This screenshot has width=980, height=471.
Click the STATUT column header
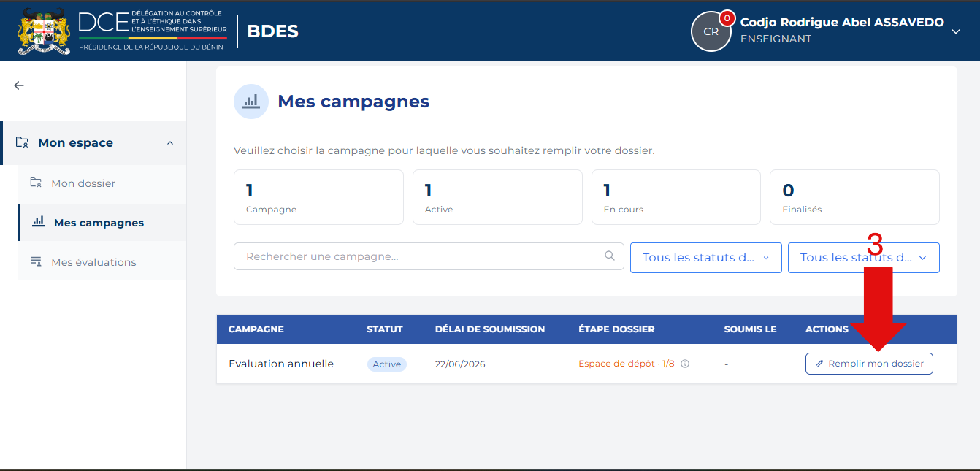click(385, 329)
